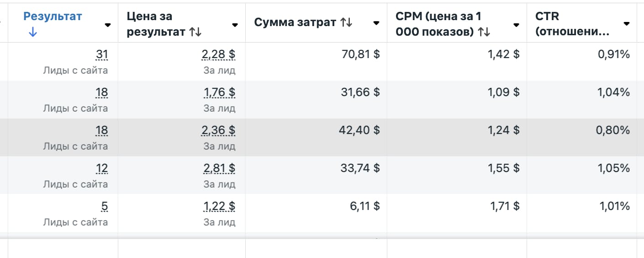Open the Результат column dropdown menu

coord(108,25)
